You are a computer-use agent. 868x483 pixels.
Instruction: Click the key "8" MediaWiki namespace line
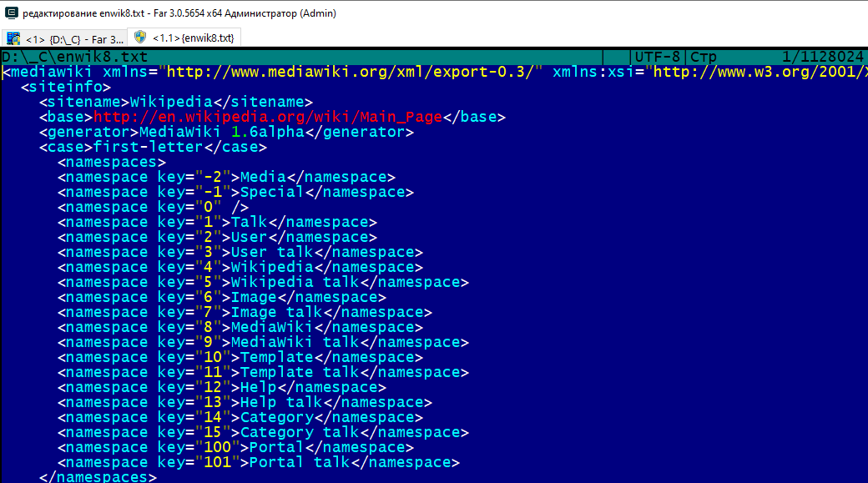240,327
